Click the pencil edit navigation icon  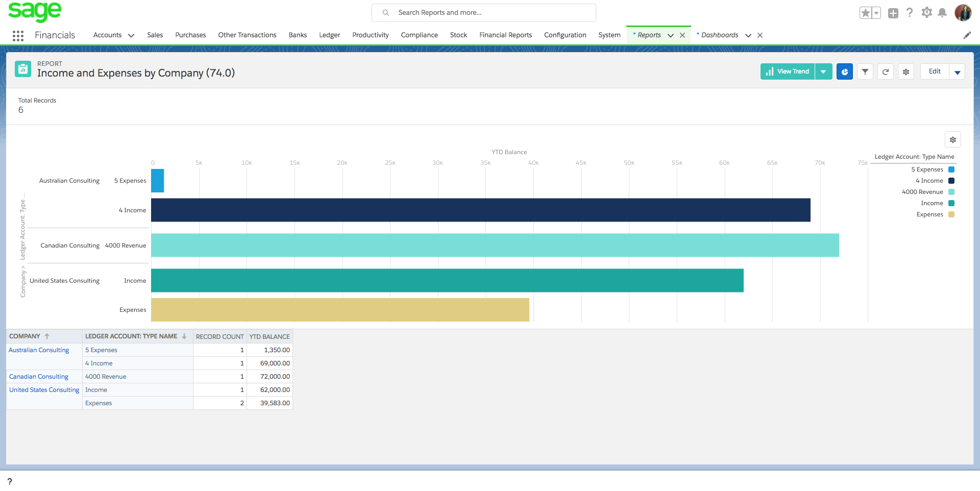coord(967,35)
